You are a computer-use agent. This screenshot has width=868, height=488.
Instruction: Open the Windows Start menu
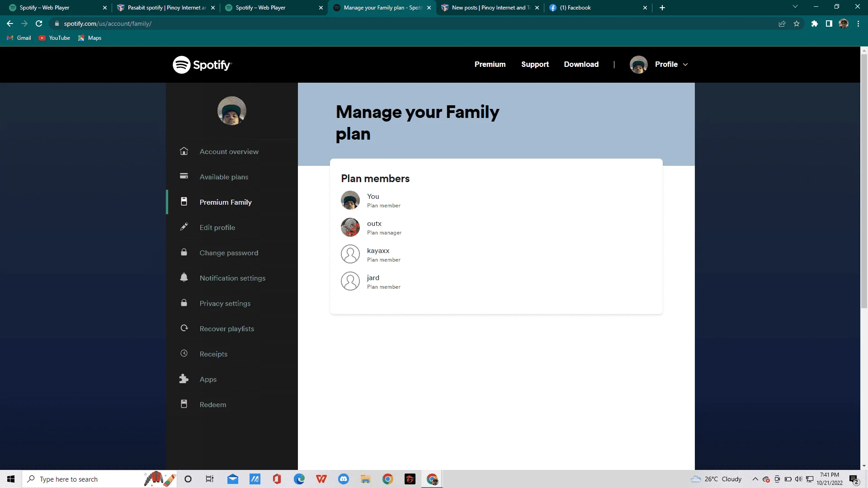tap(11, 479)
